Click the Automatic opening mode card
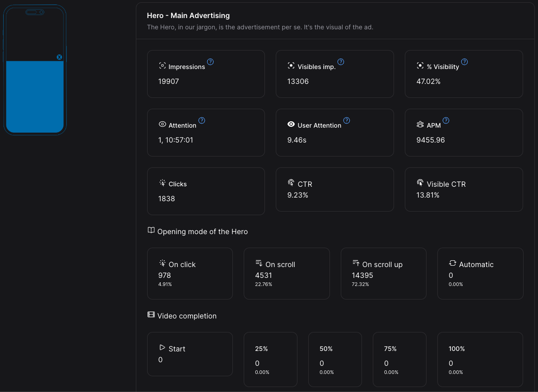Viewport: 538px width, 392px height. click(x=480, y=273)
